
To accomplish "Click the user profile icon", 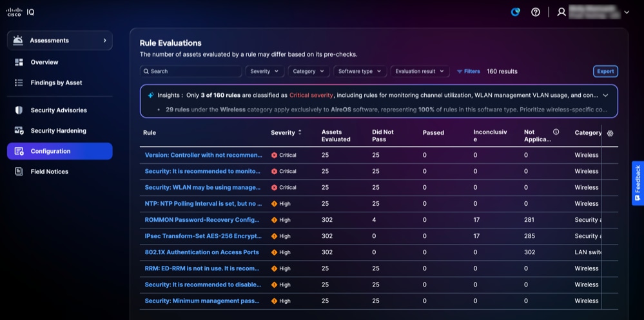I will coord(561,12).
